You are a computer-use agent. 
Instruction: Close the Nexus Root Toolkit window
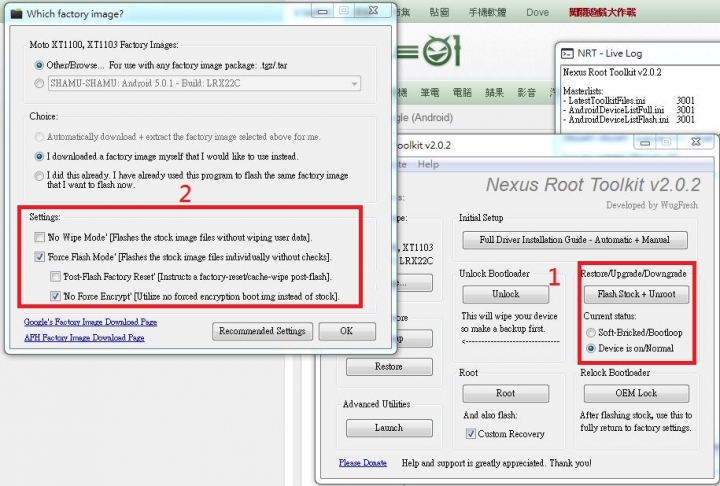coord(696,142)
